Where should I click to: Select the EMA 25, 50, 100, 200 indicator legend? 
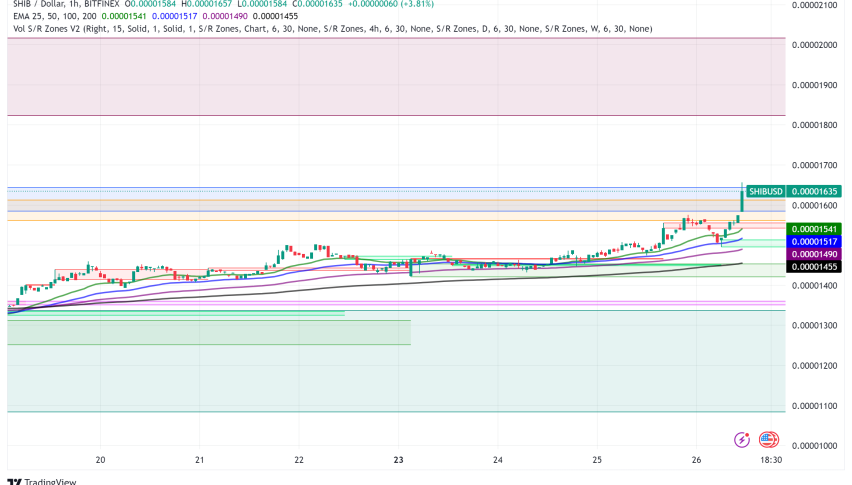(54, 16)
